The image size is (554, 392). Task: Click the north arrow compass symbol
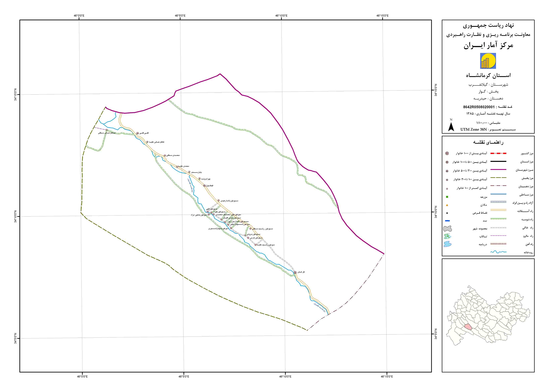(451, 127)
